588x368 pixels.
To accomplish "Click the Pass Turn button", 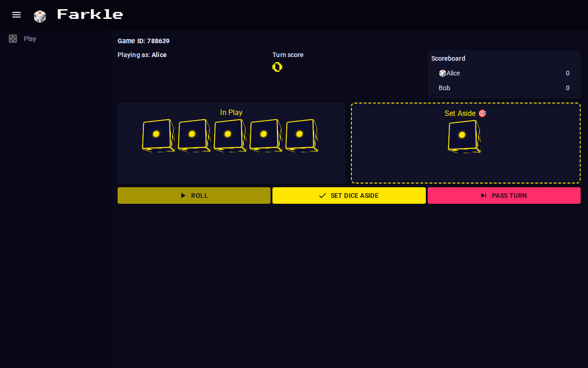I will tap(504, 195).
